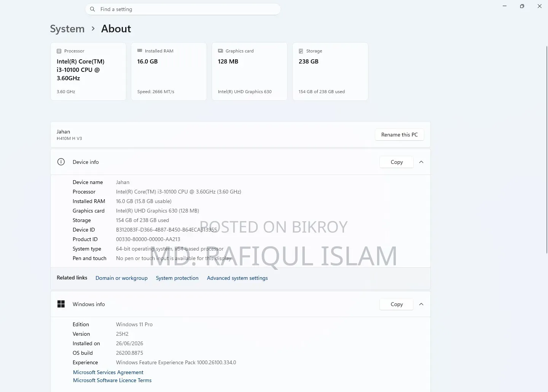Click the Device ID value B312083F-D366-4B87-B450-B64ECA313955
This screenshot has height=392, width=548.
click(166, 230)
